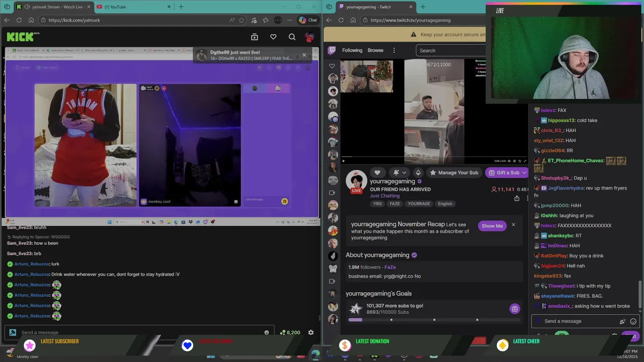Open new tab in Twitch browser

click(423, 7)
